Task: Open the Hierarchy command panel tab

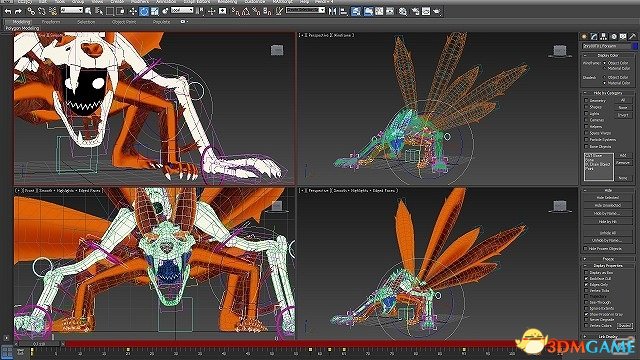Action: [x=604, y=36]
